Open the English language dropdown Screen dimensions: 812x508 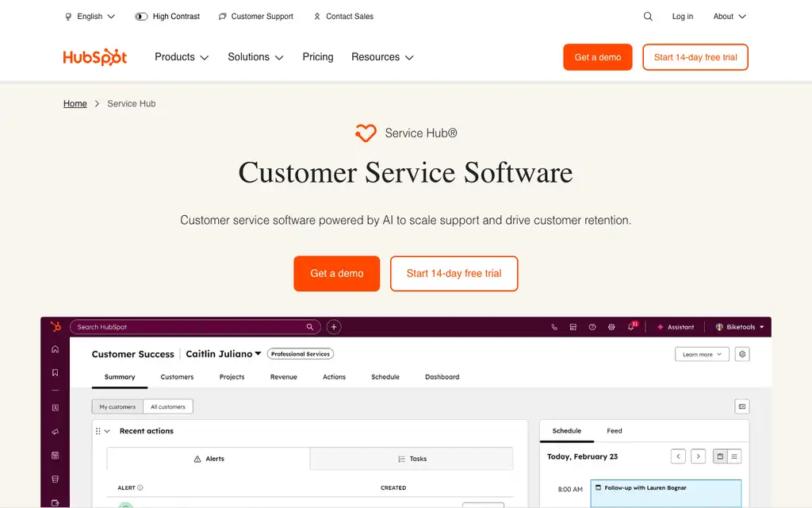90,17
